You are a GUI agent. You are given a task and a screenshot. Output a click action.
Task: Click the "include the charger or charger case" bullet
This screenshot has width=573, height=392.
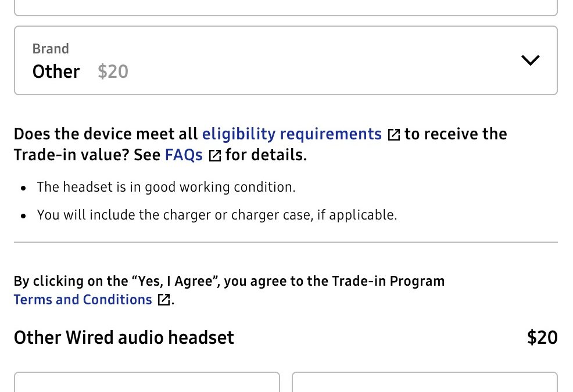click(217, 215)
